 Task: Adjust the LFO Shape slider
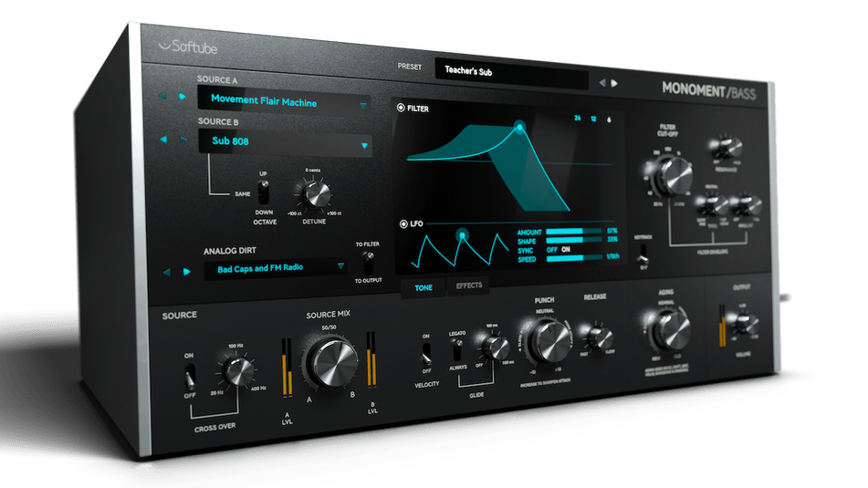coord(573,240)
